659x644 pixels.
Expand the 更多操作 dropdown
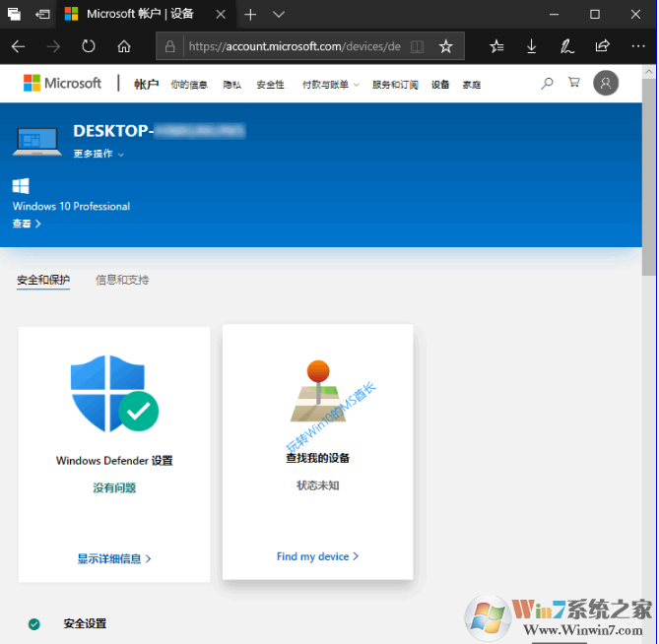99,155
